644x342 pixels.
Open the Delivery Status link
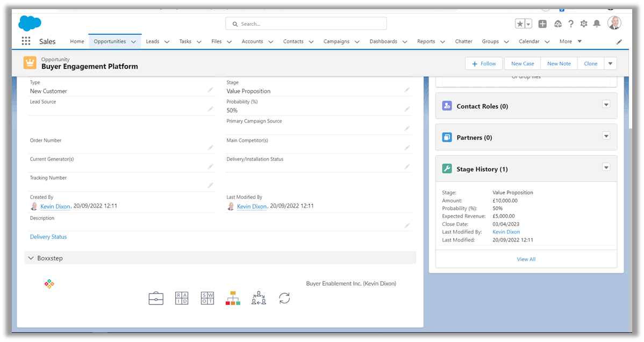(x=48, y=237)
